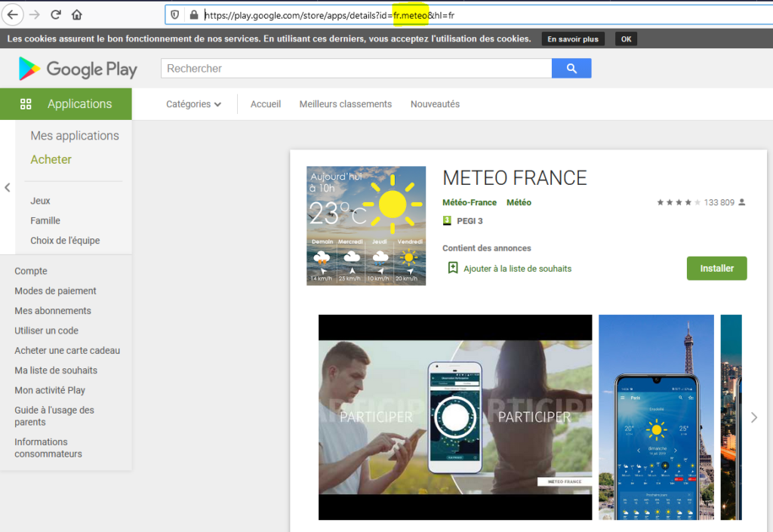Click the Applications grid icon
773x532 pixels.
click(x=26, y=104)
